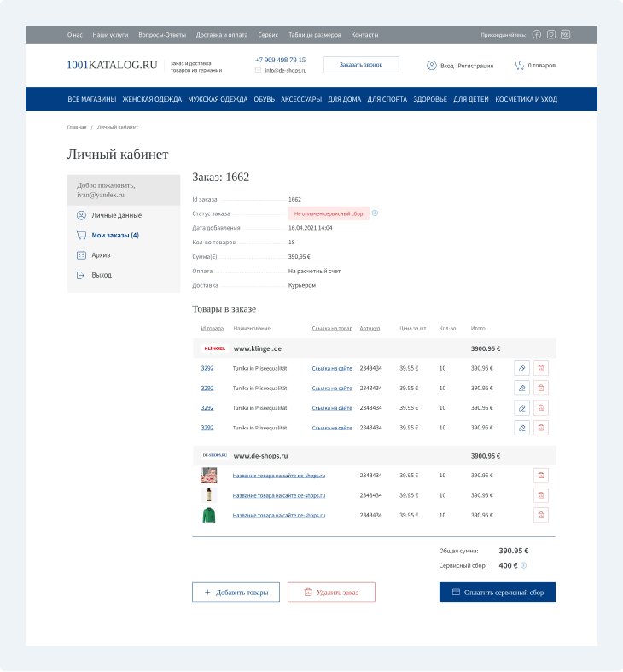Click the envelope icon beside info@de-shops.ru
The height and width of the screenshot is (672, 623).
pyautogui.click(x=258, y=70)
